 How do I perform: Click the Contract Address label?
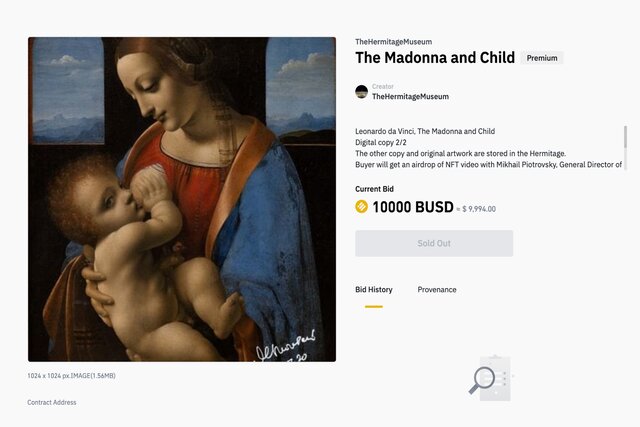(x=52, y=402)
